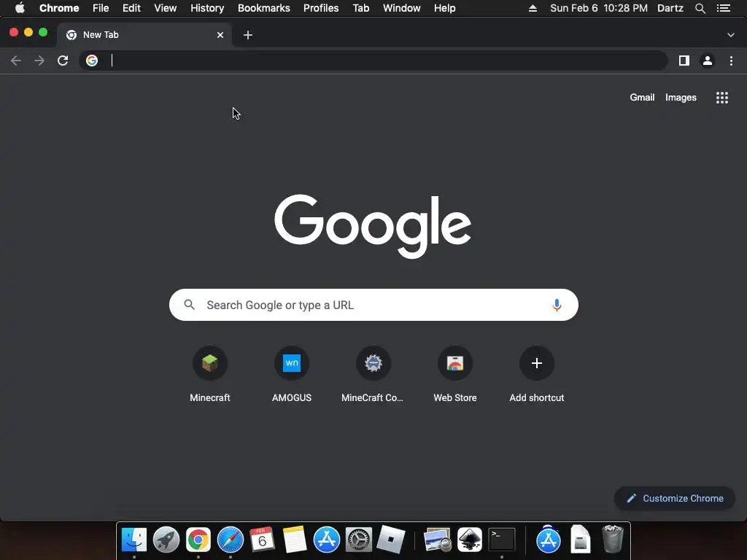
Task: Open the View menu
Action: click(166, 8)
